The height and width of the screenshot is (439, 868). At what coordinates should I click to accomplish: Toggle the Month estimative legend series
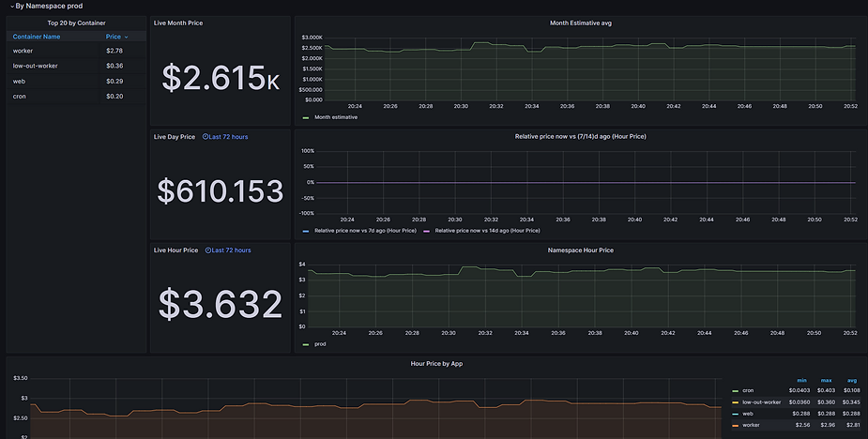point(336,117)
